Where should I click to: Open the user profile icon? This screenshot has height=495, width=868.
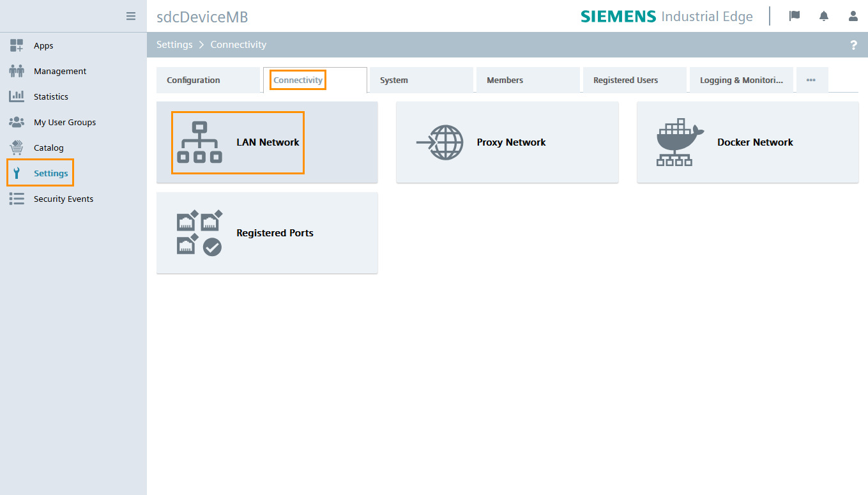tap(853, 16)
